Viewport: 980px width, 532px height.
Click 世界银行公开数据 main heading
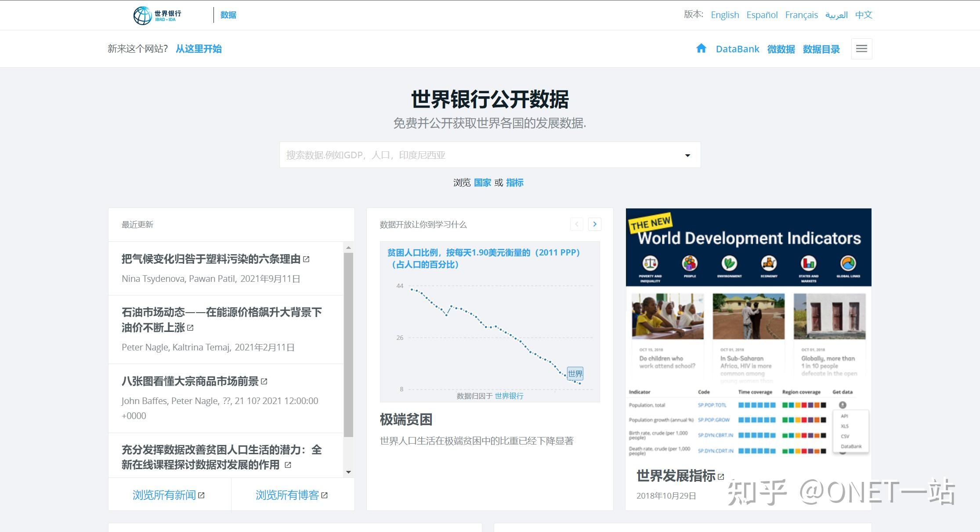pyautogui.click(x=490, y=99)
